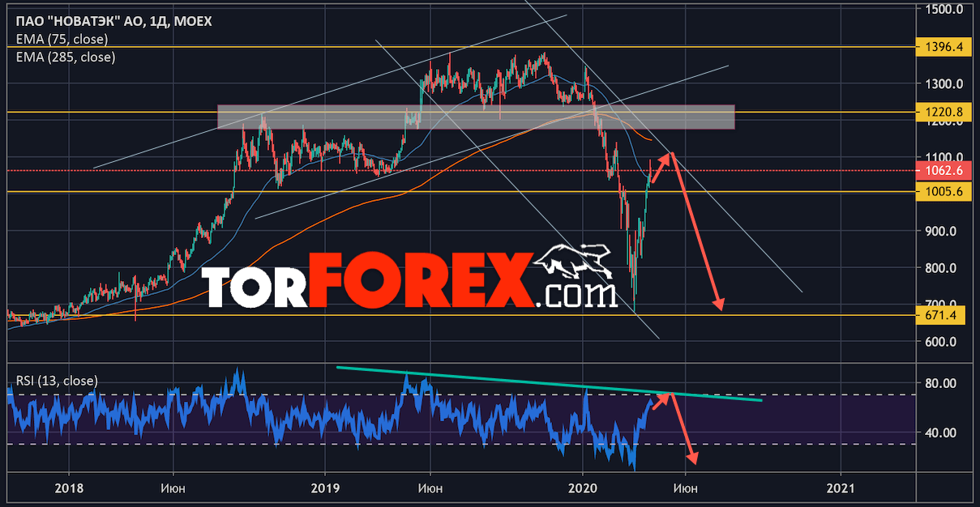
Task: Click the 1500.0 price axis value
Action: pos(944,10)
